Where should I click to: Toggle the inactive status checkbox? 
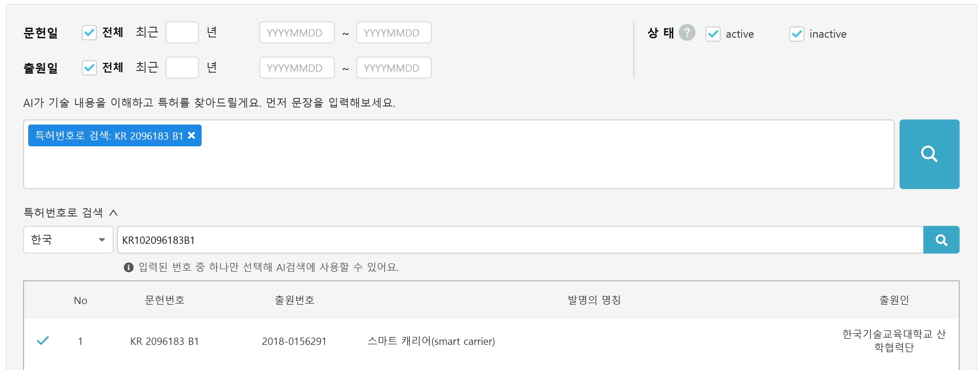coord(797,34)
